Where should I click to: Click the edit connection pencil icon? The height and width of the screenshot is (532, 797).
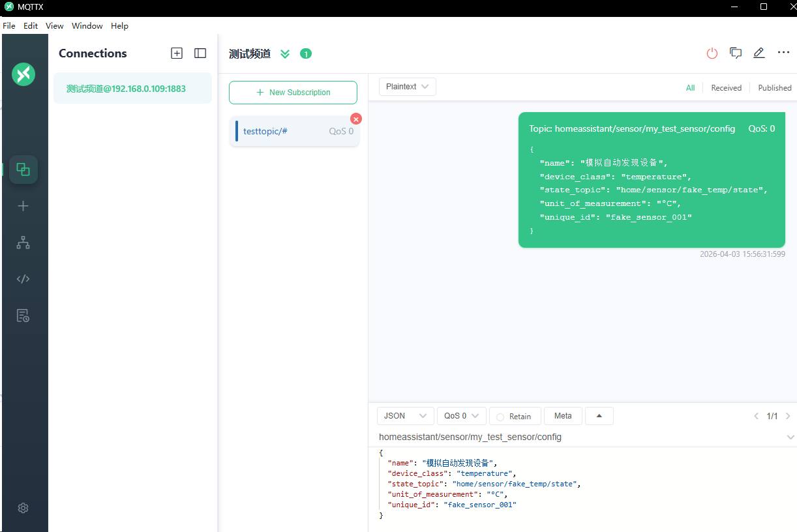coord(759,53)
